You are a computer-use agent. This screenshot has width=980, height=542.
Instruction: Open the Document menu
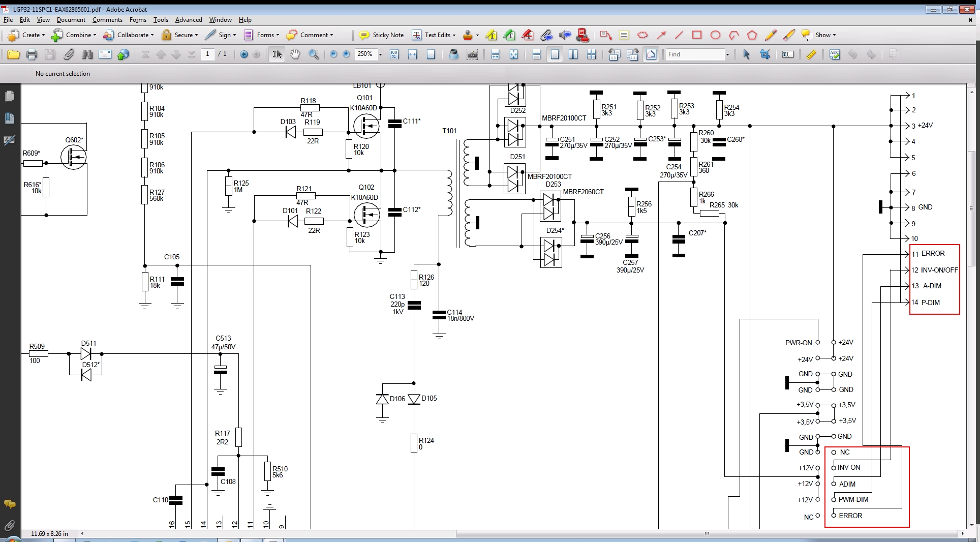click(71, 20)
